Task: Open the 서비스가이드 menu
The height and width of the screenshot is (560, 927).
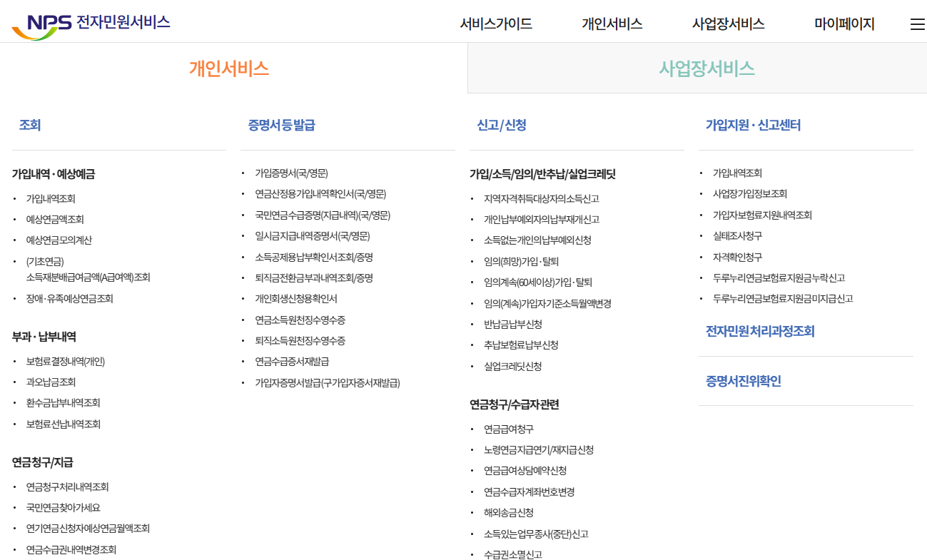Action: point(497,24)
